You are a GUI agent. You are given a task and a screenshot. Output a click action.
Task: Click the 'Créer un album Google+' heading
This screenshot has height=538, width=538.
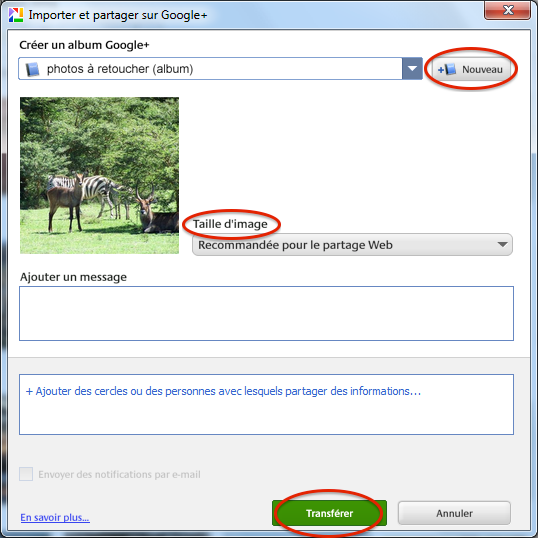pos(84,45)
